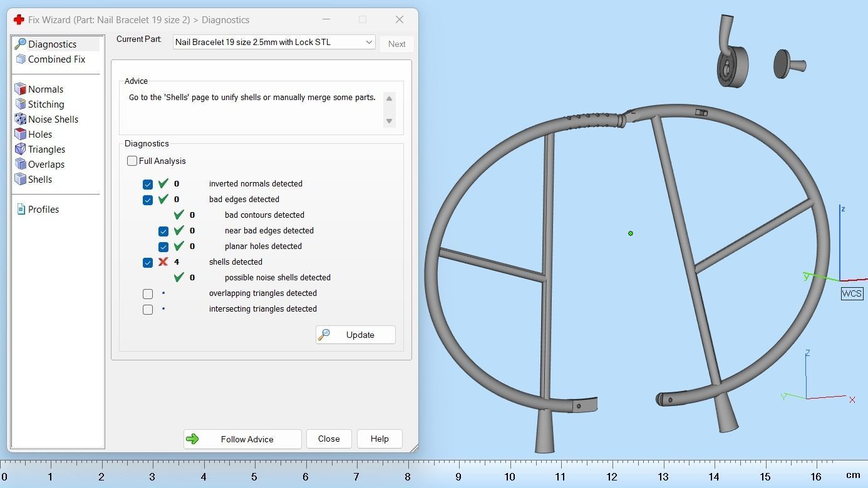Open Help for Fix Wizard
Screen dimensions: 868x488
[x=380, y=439]
